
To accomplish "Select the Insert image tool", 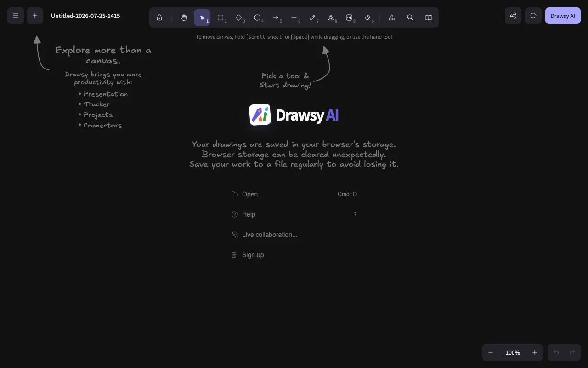I will tap(349, 17).
